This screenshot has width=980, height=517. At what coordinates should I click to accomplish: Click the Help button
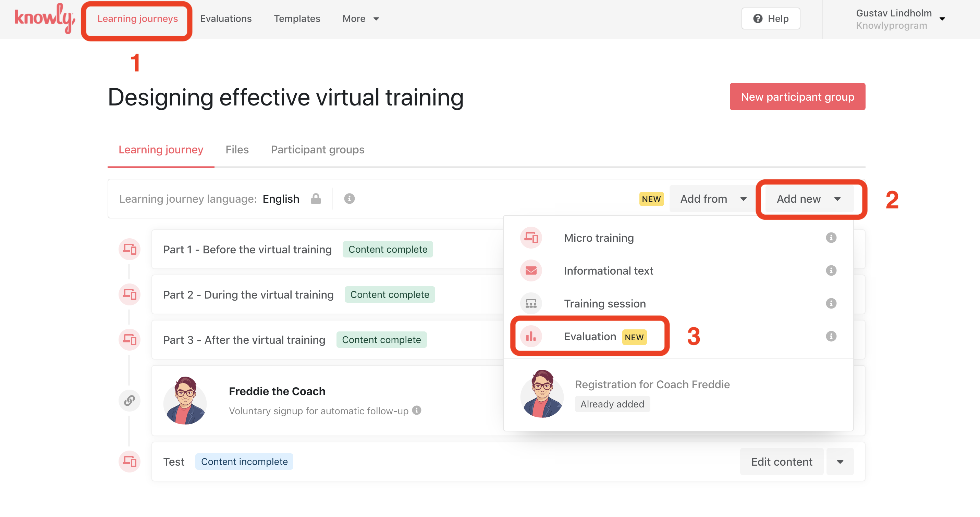770,18
